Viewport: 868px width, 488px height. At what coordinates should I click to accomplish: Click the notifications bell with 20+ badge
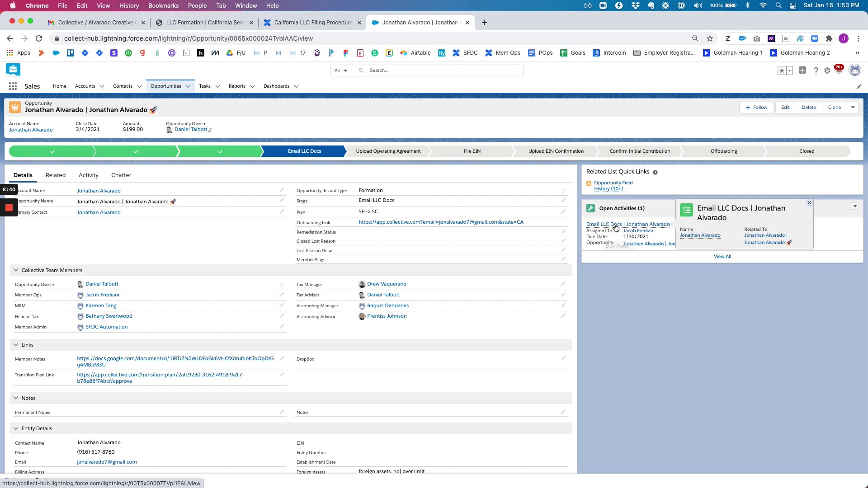(839, 70)
